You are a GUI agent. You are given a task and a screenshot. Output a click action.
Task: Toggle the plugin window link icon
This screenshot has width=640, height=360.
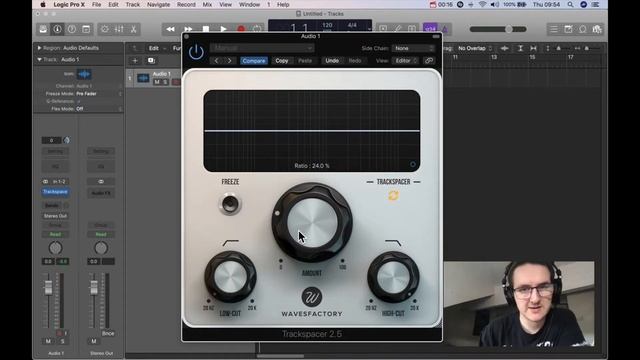click(x=429, y=61)
